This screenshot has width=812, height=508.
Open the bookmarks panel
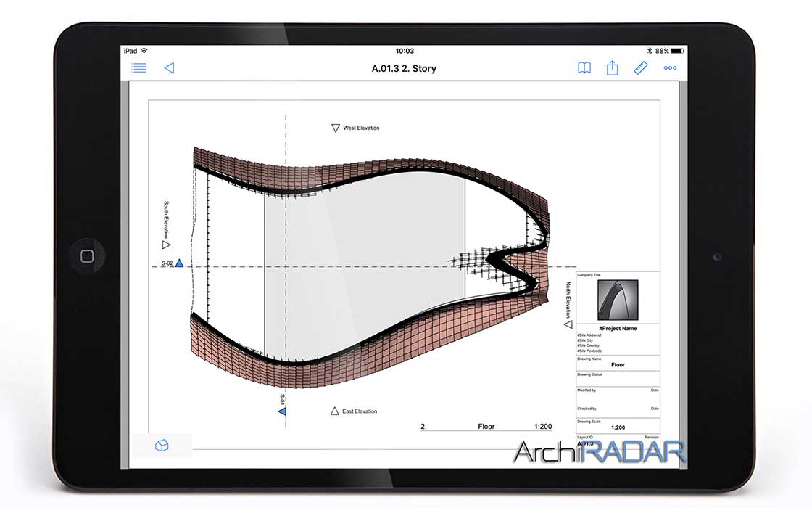pos(584,67)
